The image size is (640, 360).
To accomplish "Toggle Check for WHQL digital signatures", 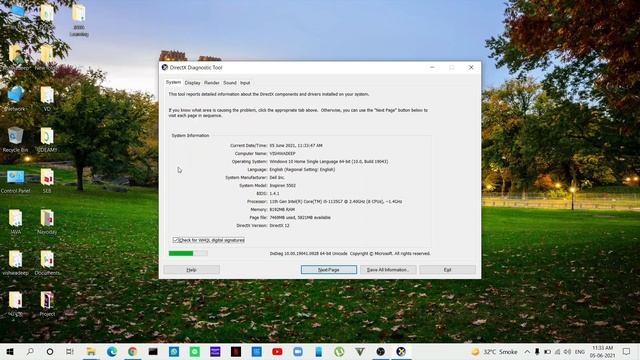I will coord(209,240).
